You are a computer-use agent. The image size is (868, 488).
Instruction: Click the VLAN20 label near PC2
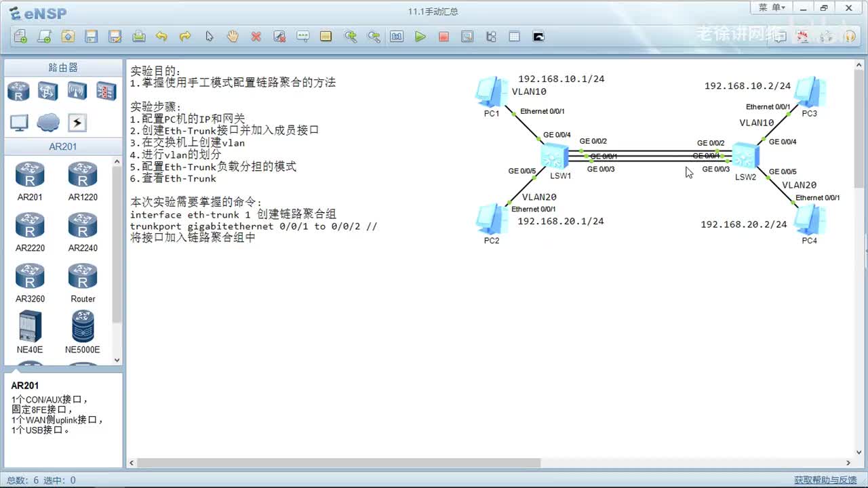click(x=539, y=197)
